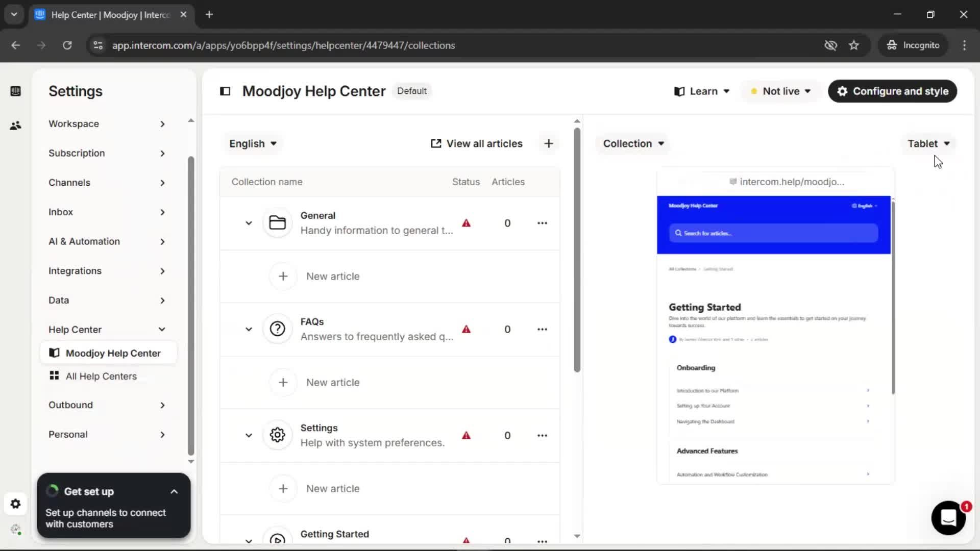Select Moodjoy Help Center in sidebar
Screen dimensions: 980x551
[108, 353]
